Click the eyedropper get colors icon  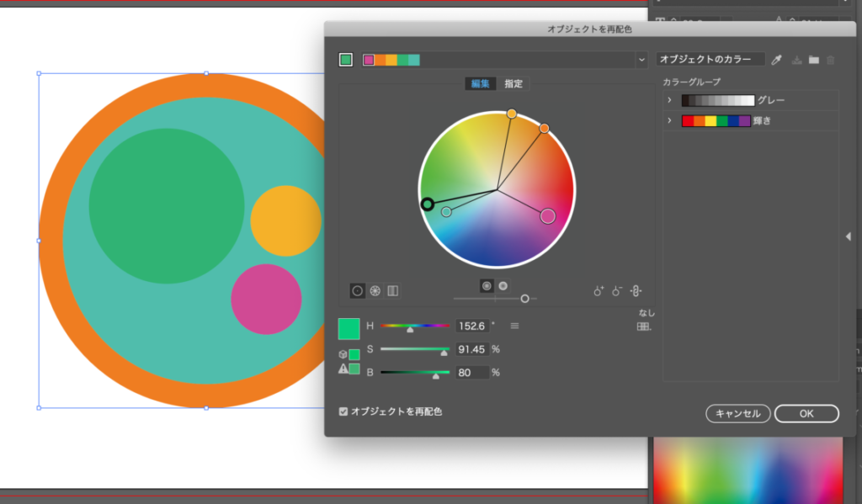point(777,60)
